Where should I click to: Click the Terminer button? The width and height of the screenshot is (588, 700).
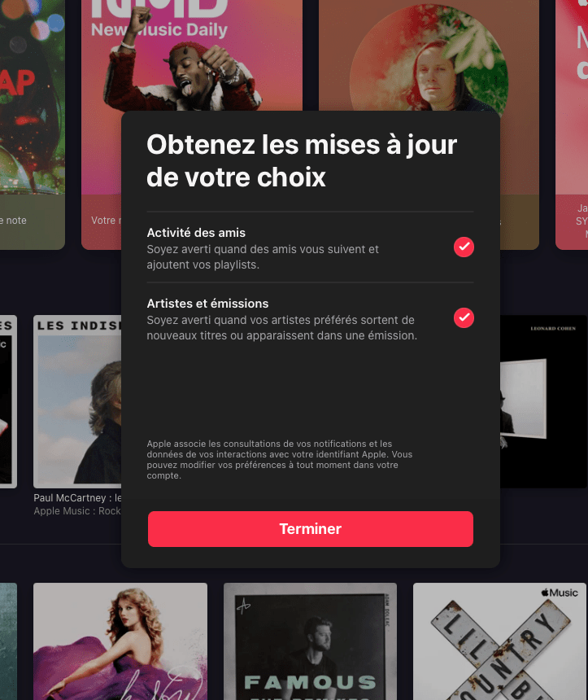311,528
